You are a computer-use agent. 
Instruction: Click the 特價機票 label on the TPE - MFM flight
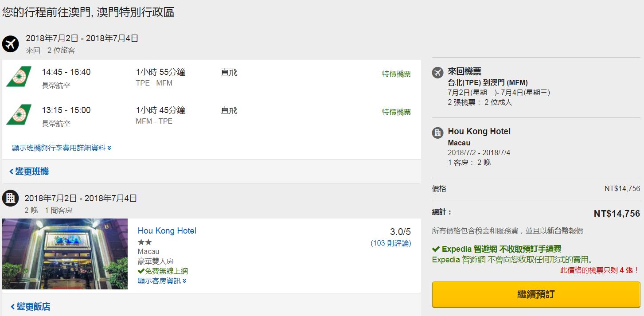pyautogui.click(x=397, y=74)
